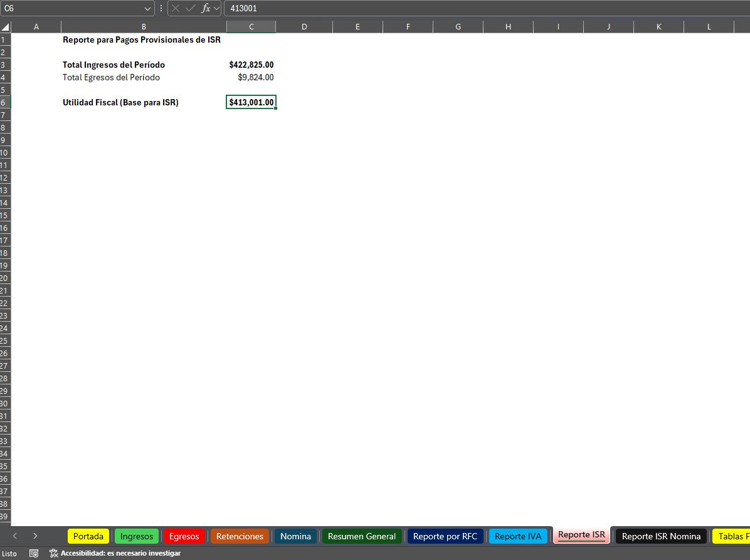Switch to the Ingresos sheet tab
The image size is (750, 560).
coord(137,536)
